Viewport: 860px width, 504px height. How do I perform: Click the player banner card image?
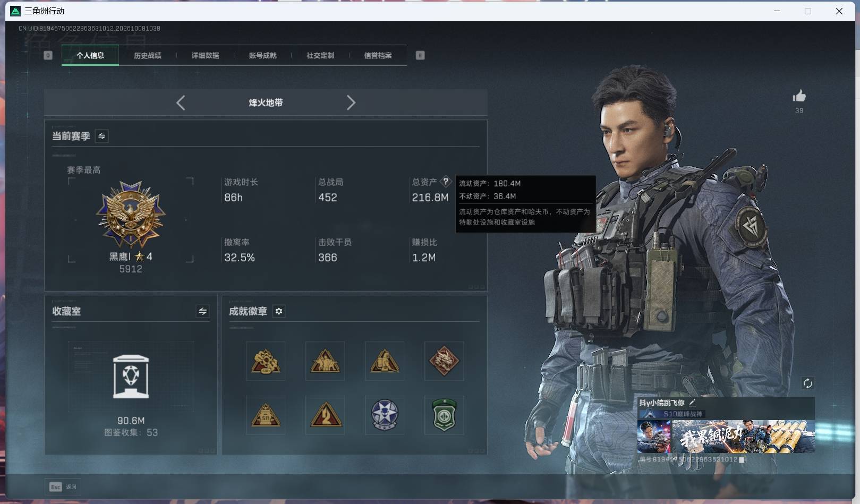pyautogui.click(x=743, y=437)
